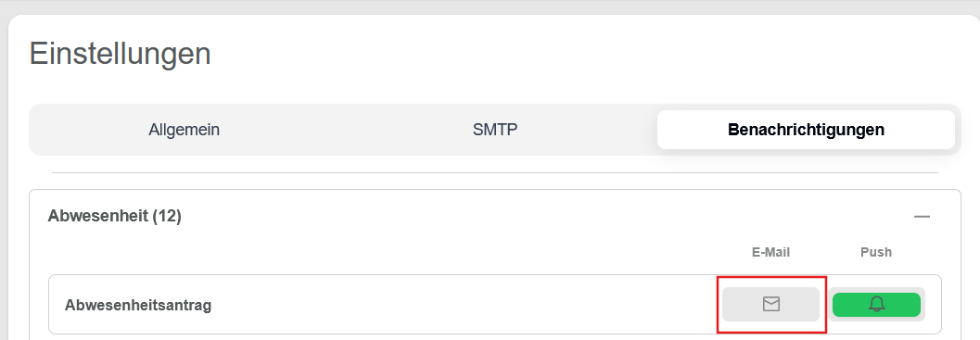980x340 pixels.
Task: Click the divider line below the tabs
Action: pyautogui.click(x=495, y=172)
